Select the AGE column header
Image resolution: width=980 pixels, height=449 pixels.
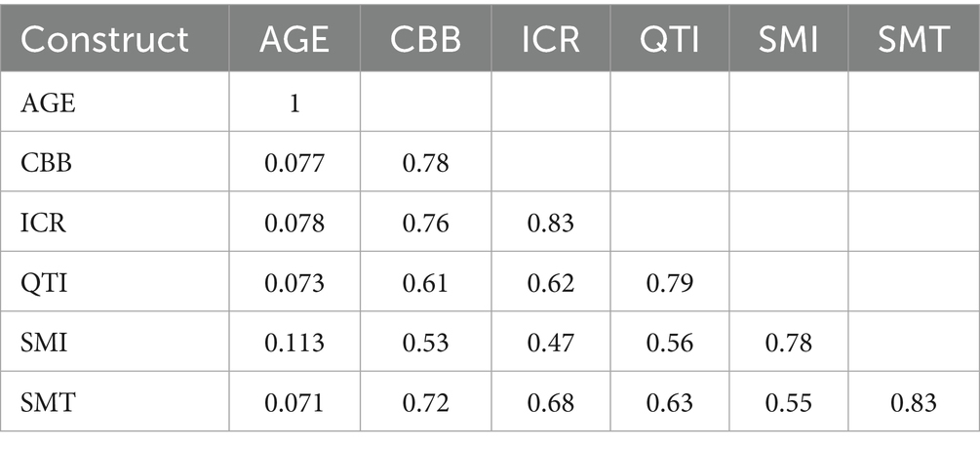[294, 39]
